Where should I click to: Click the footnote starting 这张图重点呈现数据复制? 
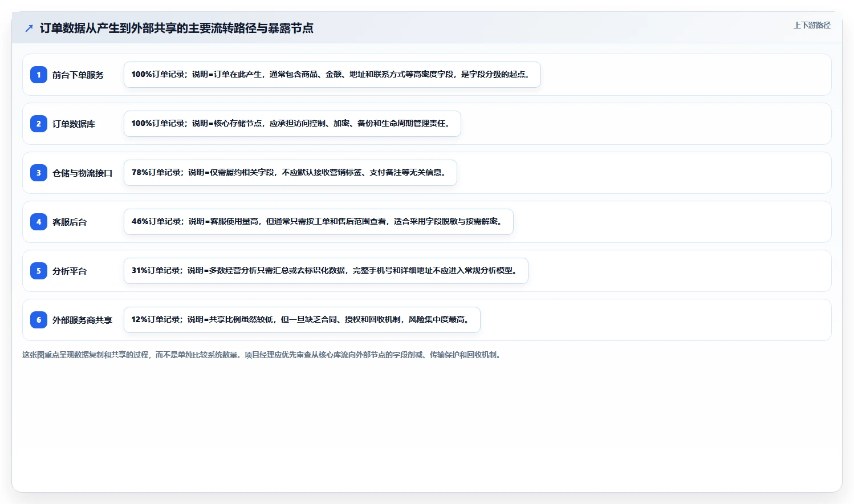(262, 355)
